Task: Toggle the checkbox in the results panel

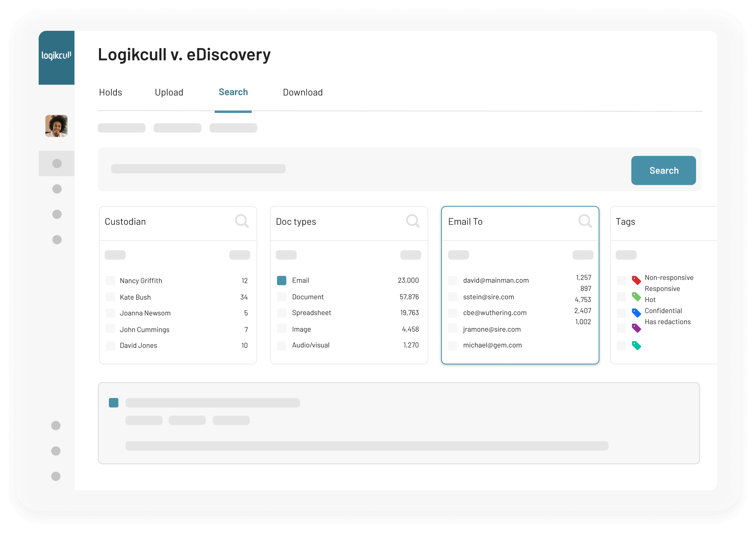Action: point(114,403)
